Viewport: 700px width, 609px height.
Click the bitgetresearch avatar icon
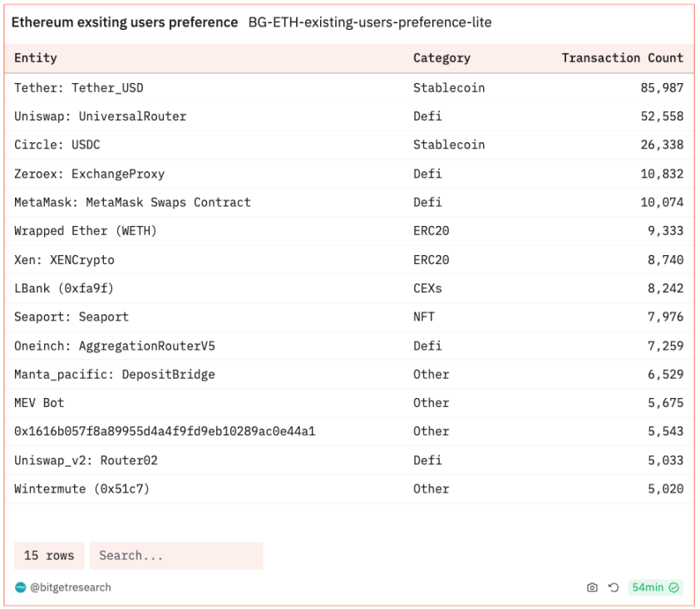(21, 587)
